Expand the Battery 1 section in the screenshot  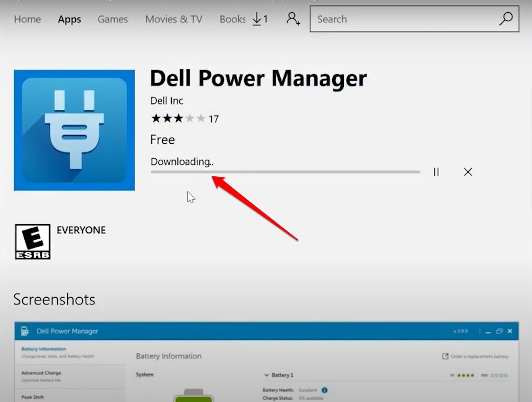pos(268,375)
